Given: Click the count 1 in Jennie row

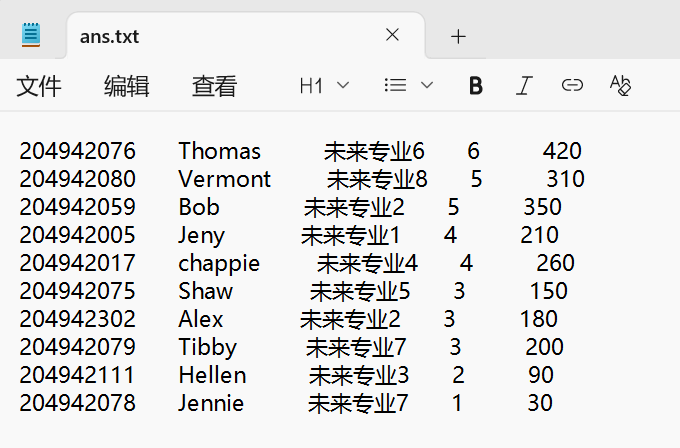Looking at the screenshot, I should coord(457,402).
